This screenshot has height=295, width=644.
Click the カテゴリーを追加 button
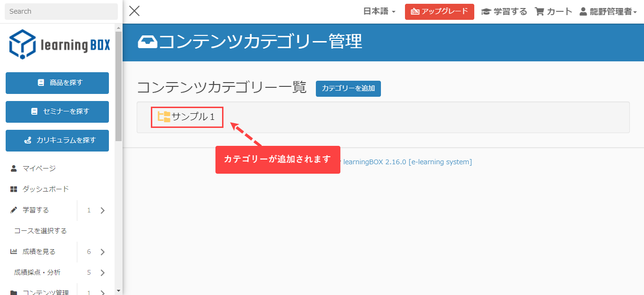[x=348, y=88]
